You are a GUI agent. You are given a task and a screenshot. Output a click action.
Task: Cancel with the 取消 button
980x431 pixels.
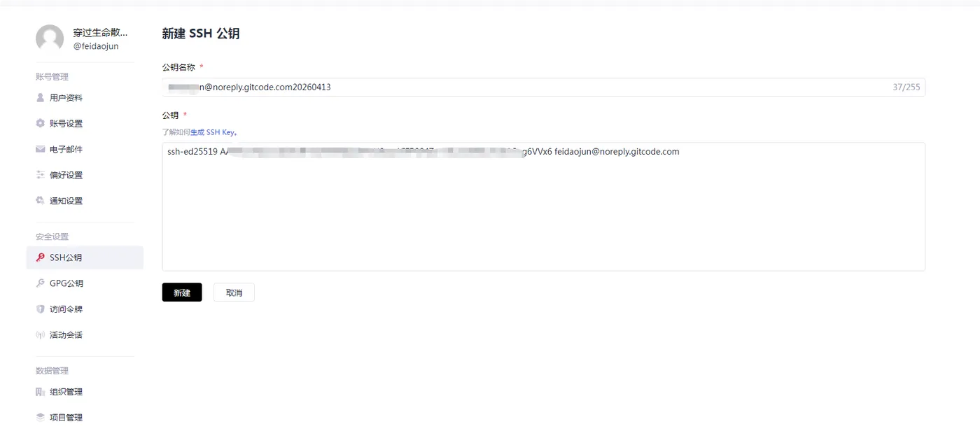pyautogui.click(x=234, y=292)
